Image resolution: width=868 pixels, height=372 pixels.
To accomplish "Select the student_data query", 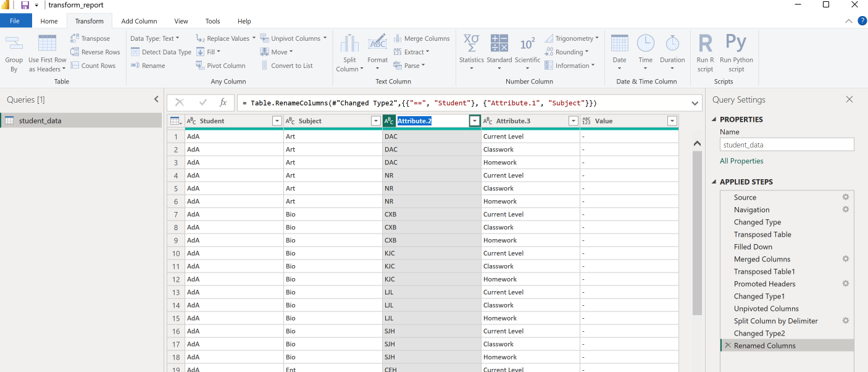I will [x=81, y=120].
